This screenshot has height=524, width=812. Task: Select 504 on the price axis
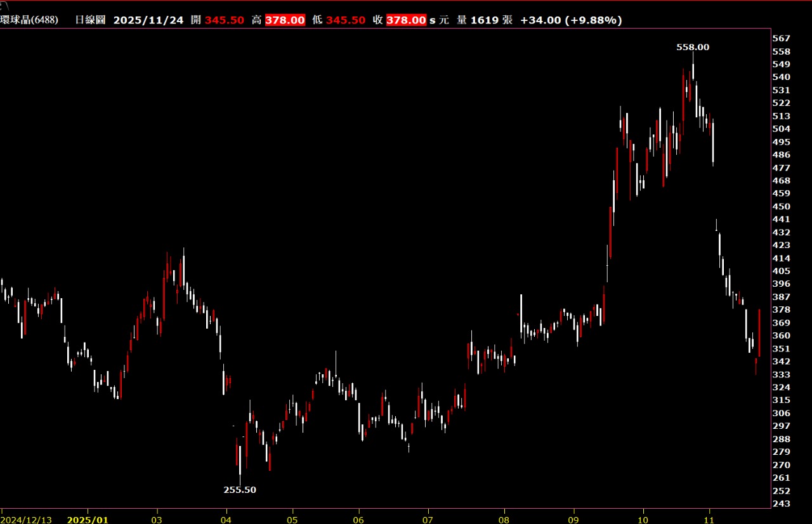(x=782, y=129)
